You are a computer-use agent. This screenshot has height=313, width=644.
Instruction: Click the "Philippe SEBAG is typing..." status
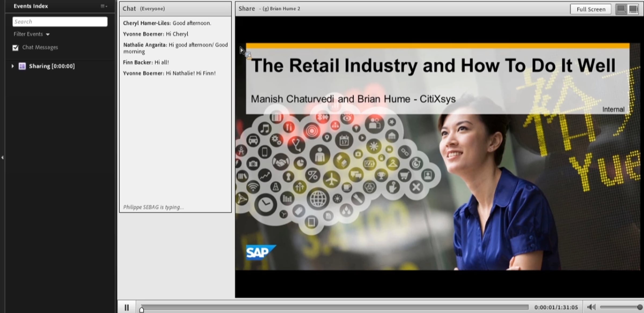[x=153, y=207]
